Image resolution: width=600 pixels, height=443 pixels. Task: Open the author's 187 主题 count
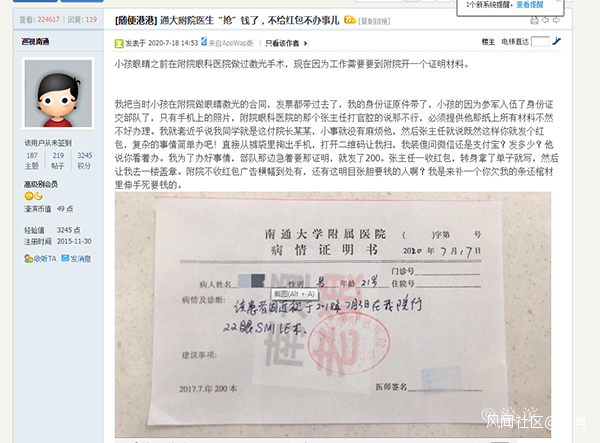32,160
